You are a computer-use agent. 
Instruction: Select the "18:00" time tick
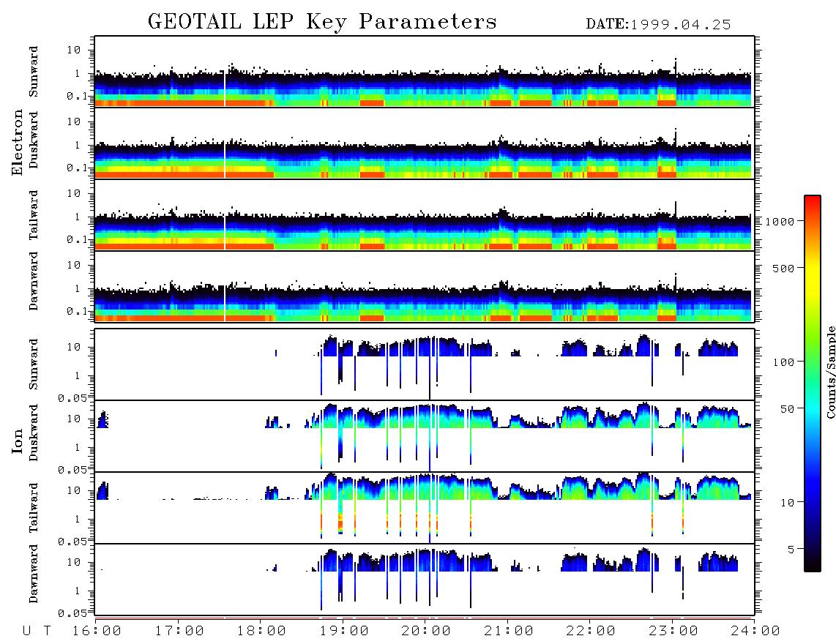click(x=262, y=631)
